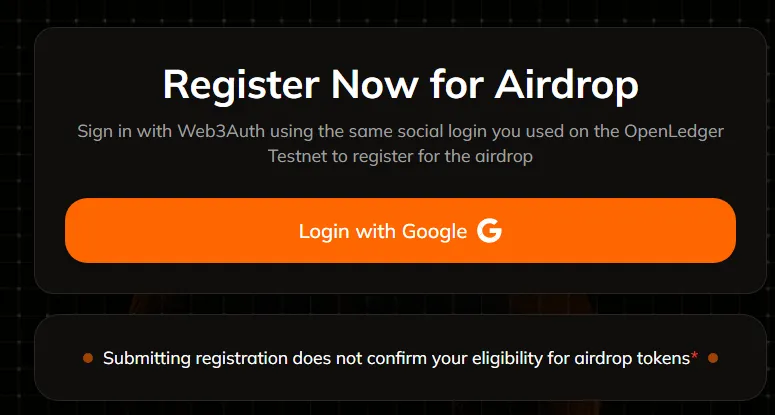Click the word "Google" on the orange button
The width and height of the screenshot is (775, 415).
(x=435, y=232)
